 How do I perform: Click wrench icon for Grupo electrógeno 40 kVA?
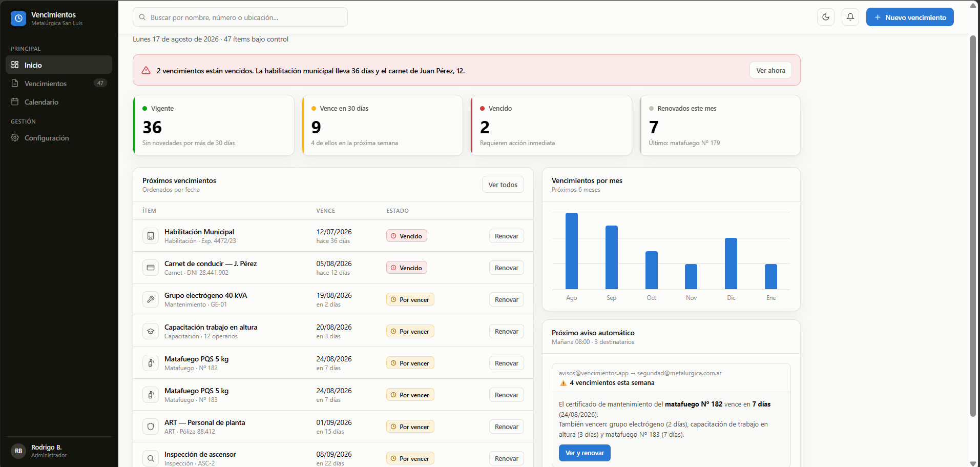[x=151, y=299]
